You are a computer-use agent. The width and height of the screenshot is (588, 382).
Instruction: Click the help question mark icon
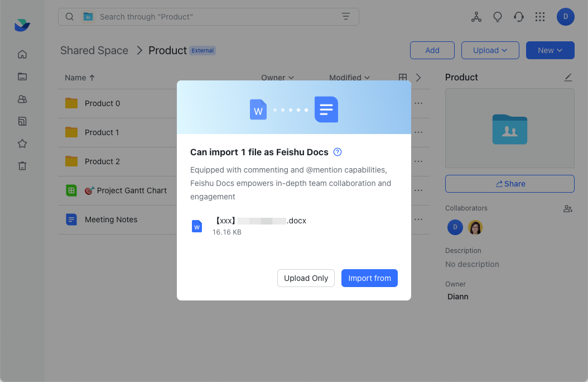coord(338,152)
